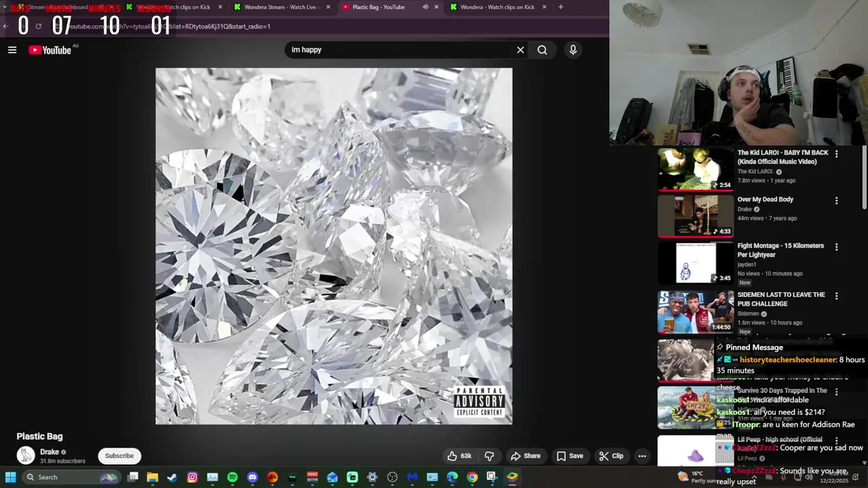Click the Sidemen channel name

(x=748, y=314)
